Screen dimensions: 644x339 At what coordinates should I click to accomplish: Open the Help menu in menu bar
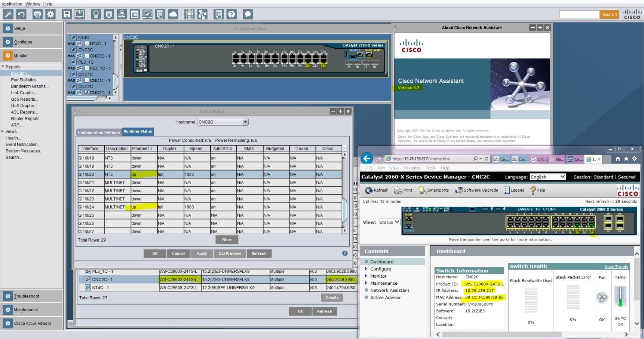click(47, 4)
